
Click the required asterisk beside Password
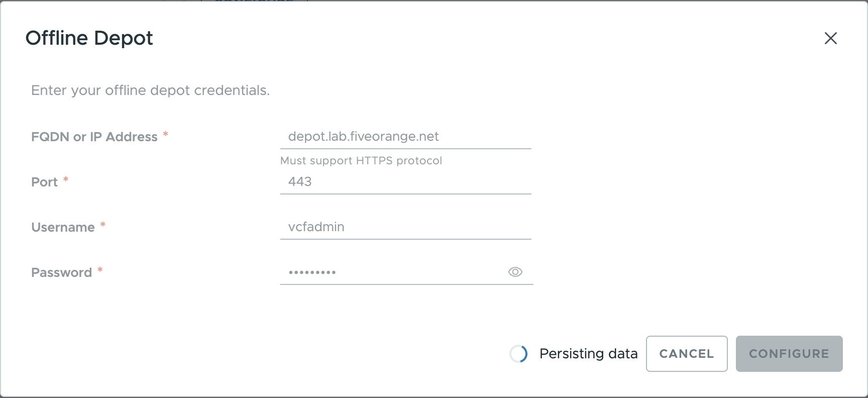click(100, 270)
